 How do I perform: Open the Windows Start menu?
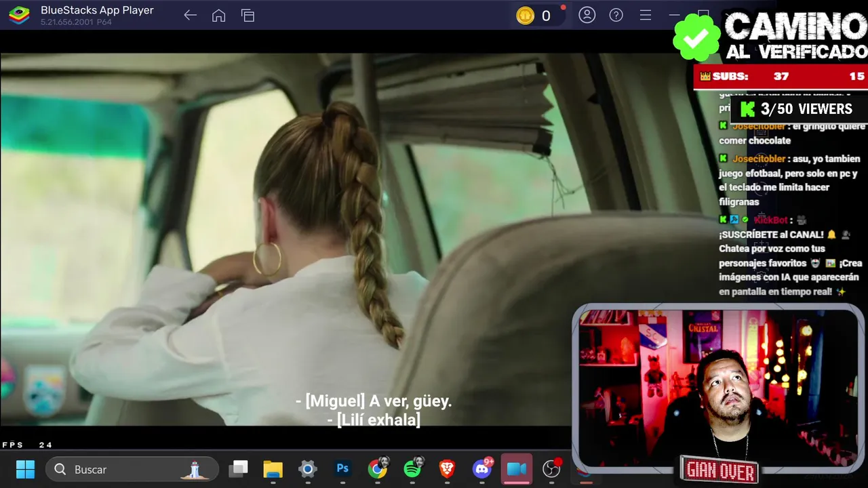(25, 469)
